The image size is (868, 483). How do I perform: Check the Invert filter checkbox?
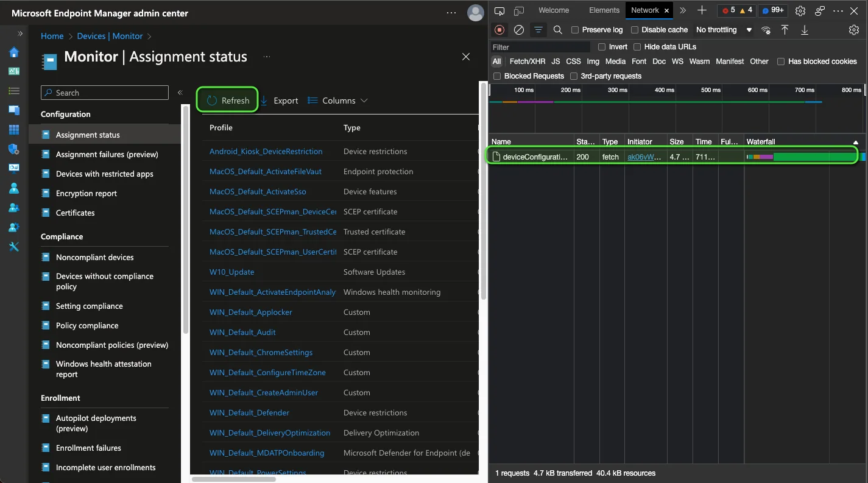pos(602,47)
